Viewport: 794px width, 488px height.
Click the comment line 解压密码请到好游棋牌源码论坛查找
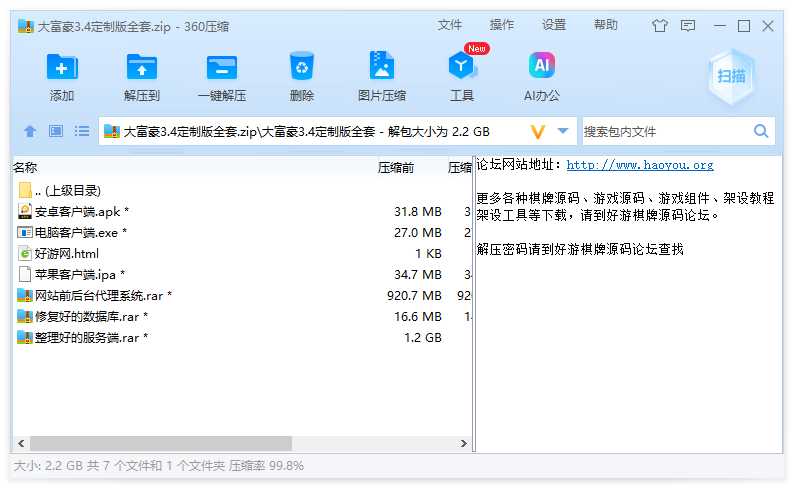point(580,249)
